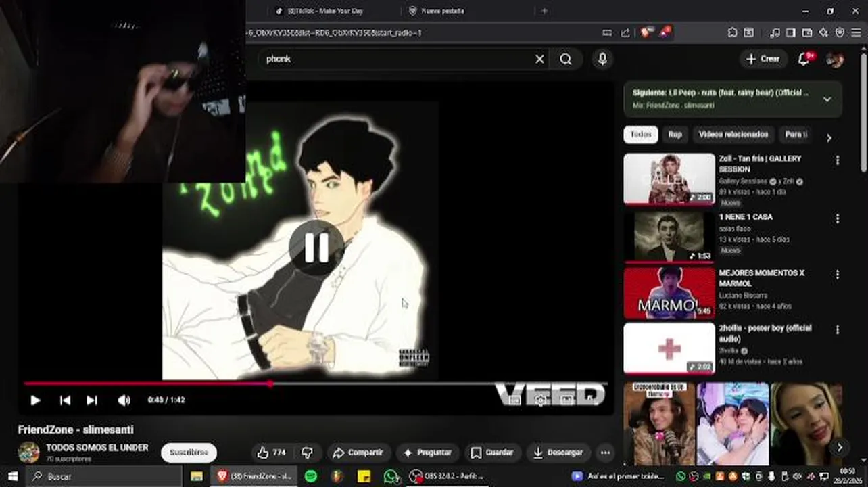Start voice search with the microphone icon

[x=602, y=60]
